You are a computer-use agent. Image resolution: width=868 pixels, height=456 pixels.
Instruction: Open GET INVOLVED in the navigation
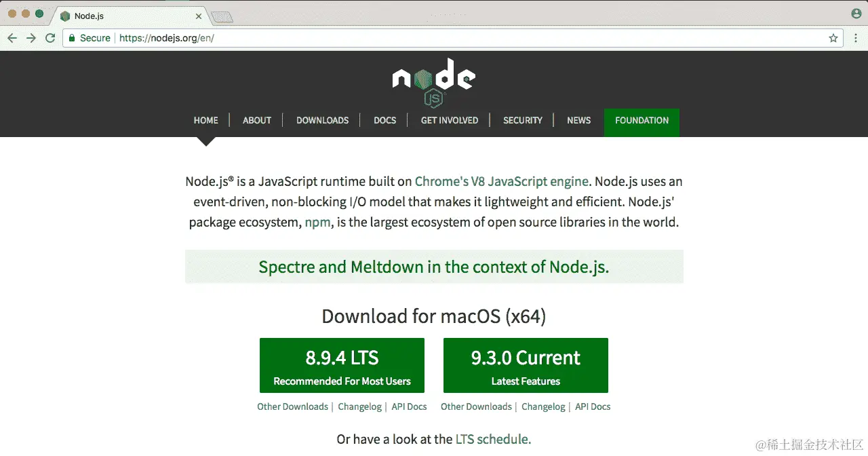pos(450,120)
